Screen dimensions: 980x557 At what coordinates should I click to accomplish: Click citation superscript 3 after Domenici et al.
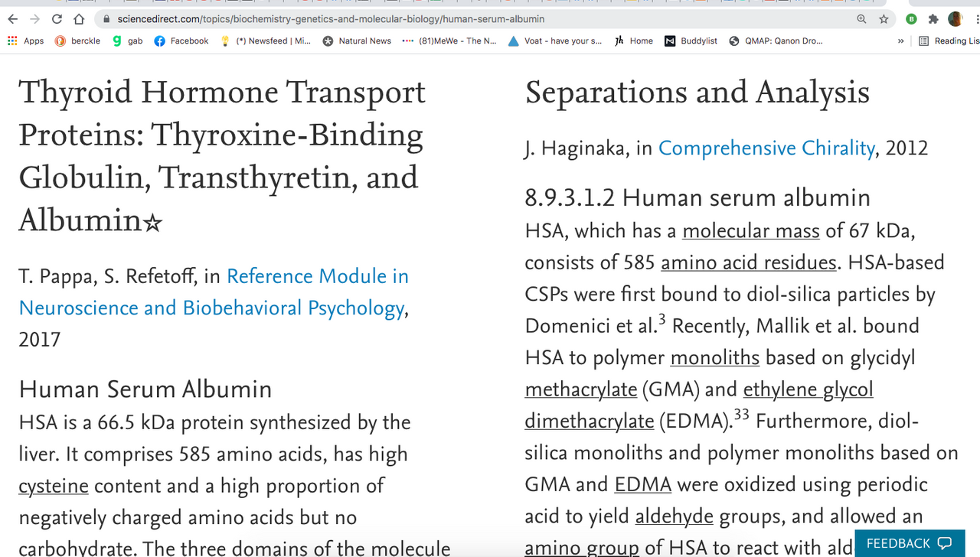click(661, 319)
